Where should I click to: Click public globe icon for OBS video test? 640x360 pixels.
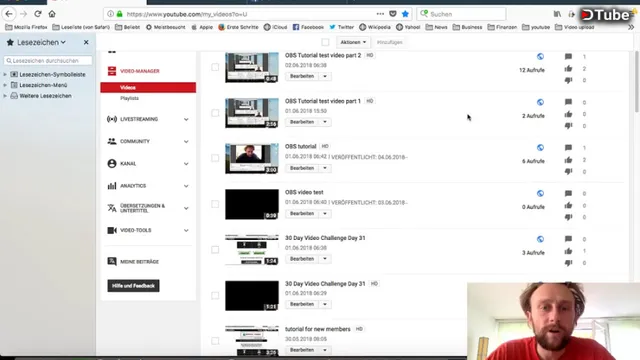(540, 193)
